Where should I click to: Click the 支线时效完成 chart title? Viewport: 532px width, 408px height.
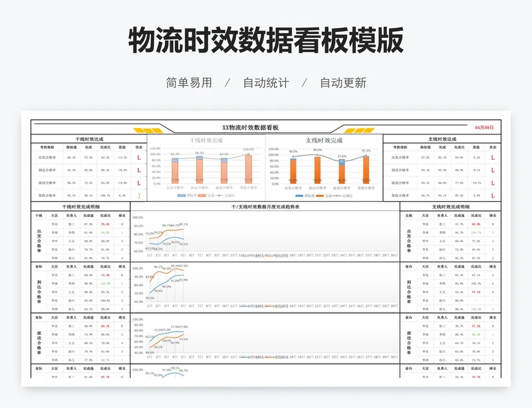(x=324, y=140)
